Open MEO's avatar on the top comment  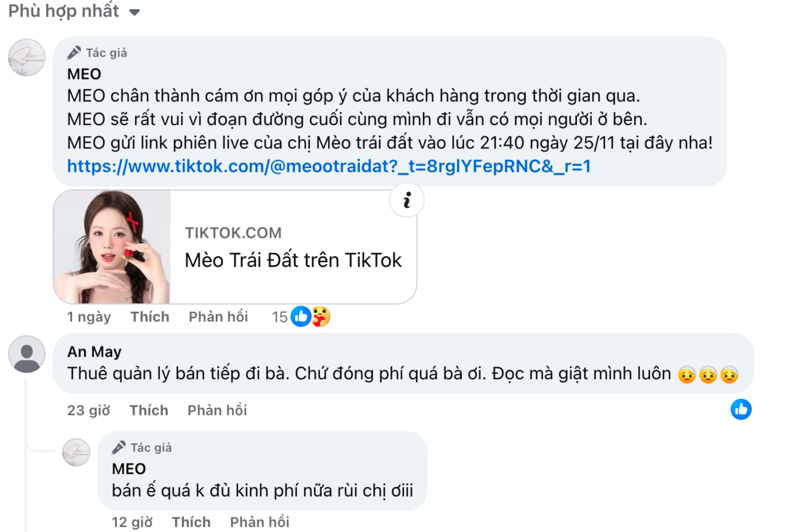(x=27, y=58)
